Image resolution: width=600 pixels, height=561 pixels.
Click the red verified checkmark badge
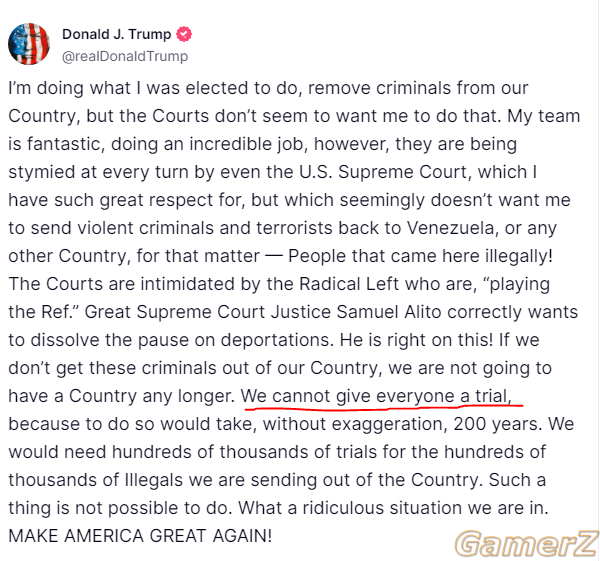point(184,34)
